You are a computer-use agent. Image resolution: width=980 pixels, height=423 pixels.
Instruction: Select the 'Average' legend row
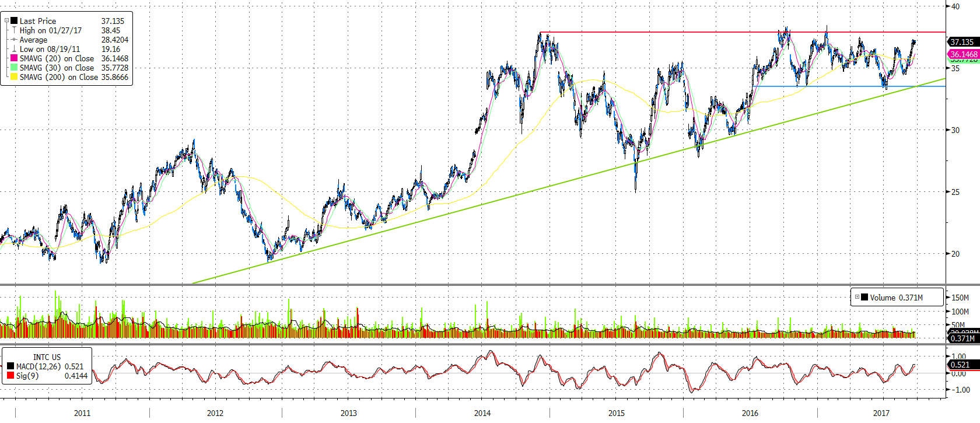click(33, 40)
